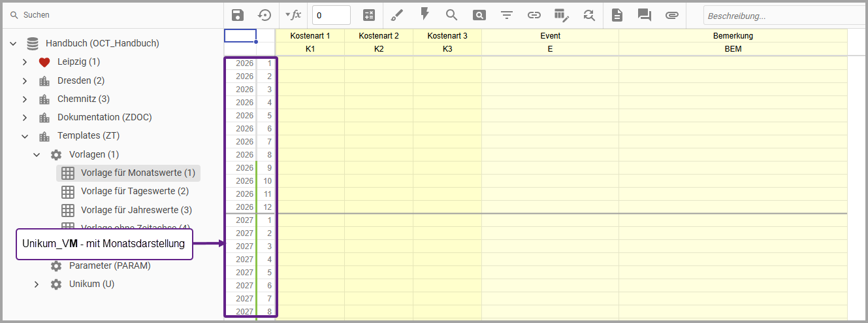This screenshot has height=323, width=868.
Task: Click the find-in-page preview icon
Action: click(479, 15)
